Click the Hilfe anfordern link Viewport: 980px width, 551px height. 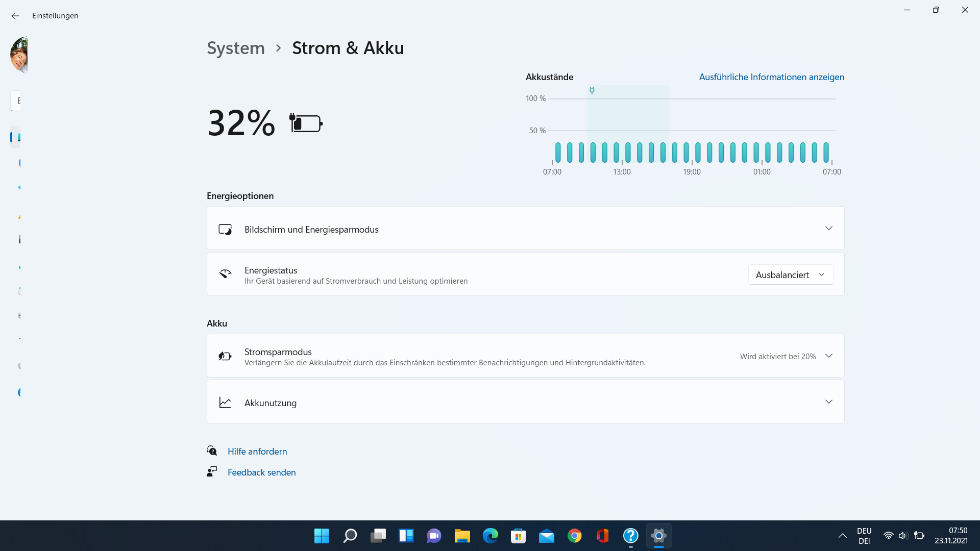click(257, 452)
